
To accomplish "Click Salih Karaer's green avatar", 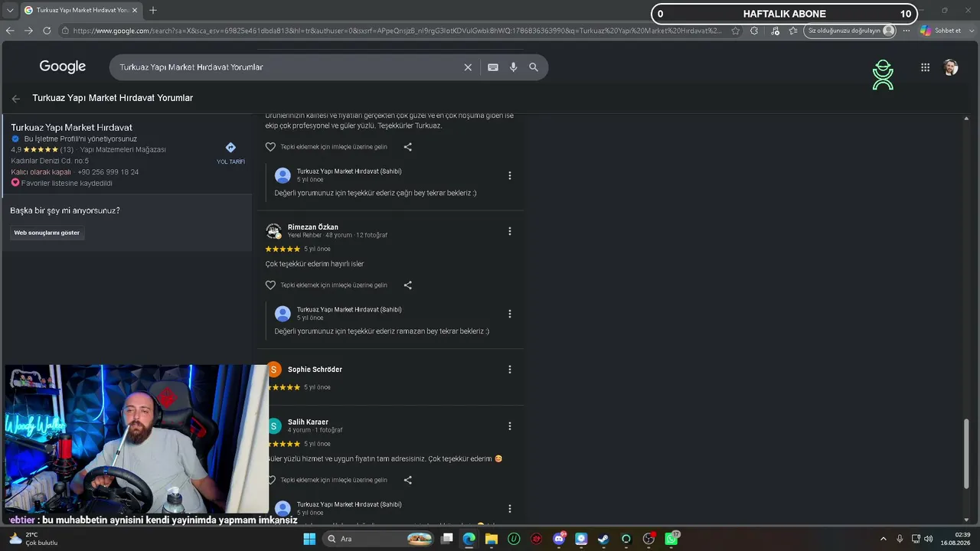I will point(273,426).
